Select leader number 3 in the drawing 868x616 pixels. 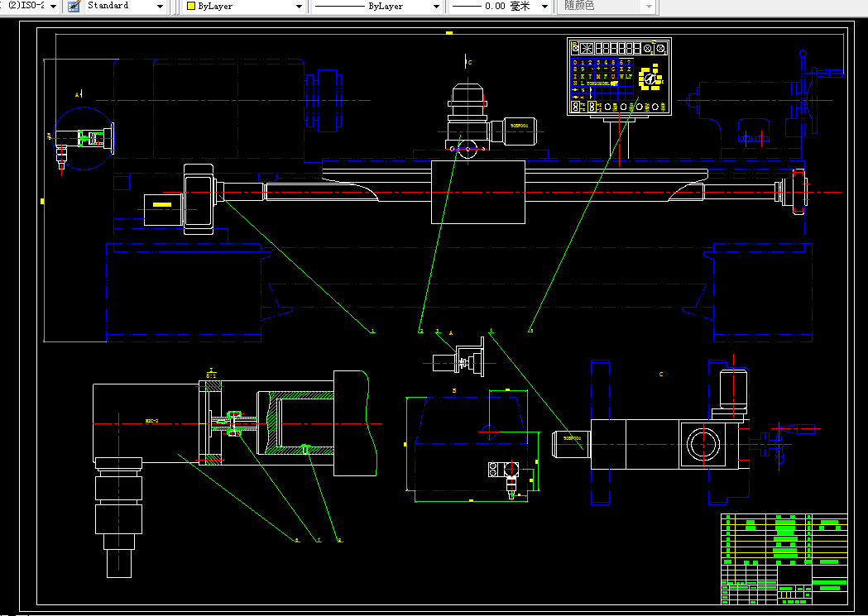tap(438, 332)
